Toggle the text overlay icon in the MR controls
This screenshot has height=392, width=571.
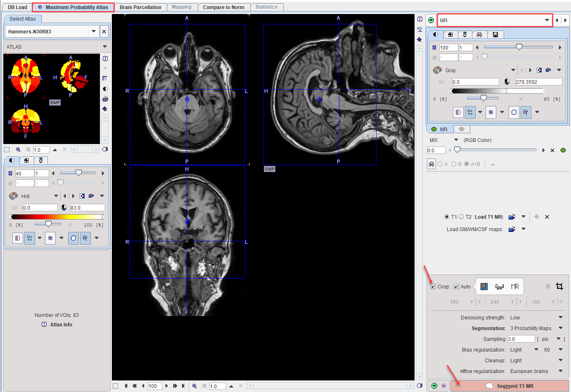(x=526, y=112)
